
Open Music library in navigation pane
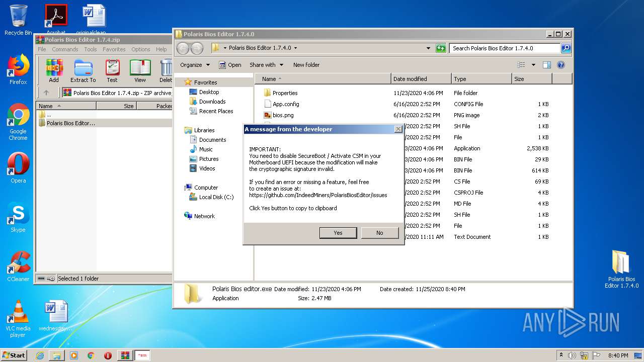point(206,149)
